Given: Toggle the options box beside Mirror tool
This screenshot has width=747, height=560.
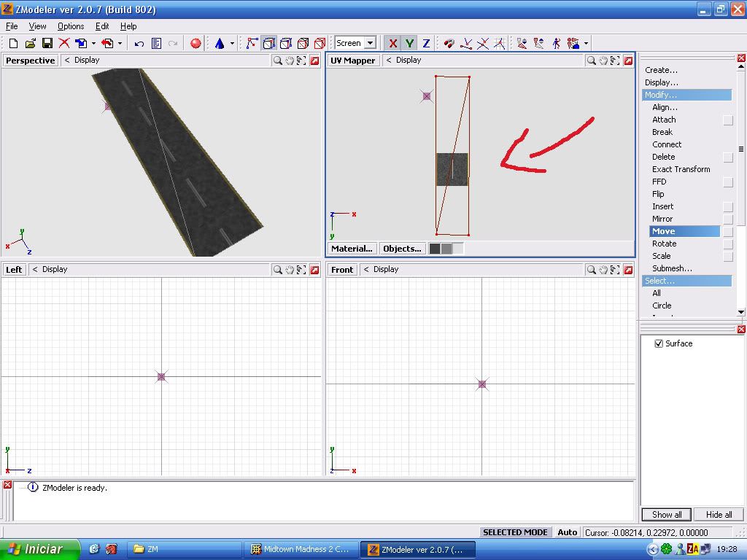Looking at the screenshot, I should 727,219.
